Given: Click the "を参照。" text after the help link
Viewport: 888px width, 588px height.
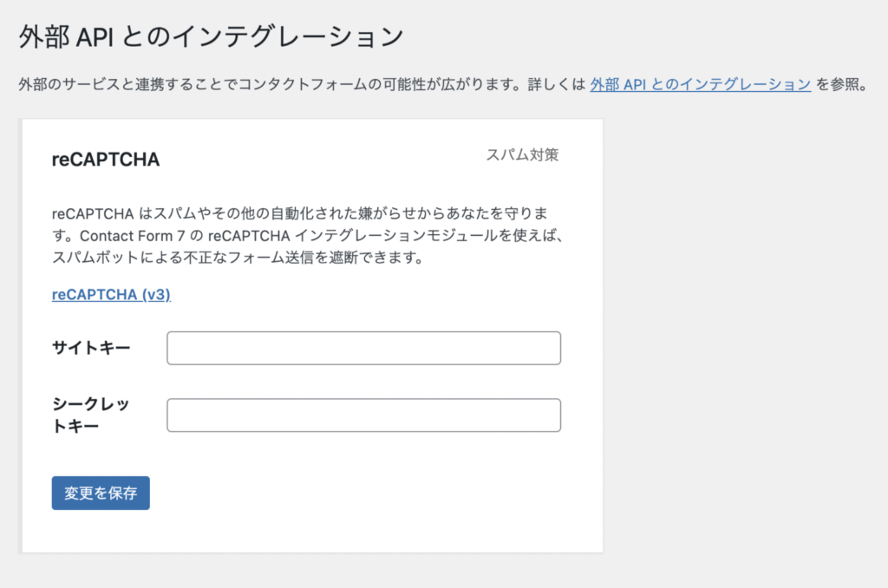Looking at the screenshot, I should point(841,85).
